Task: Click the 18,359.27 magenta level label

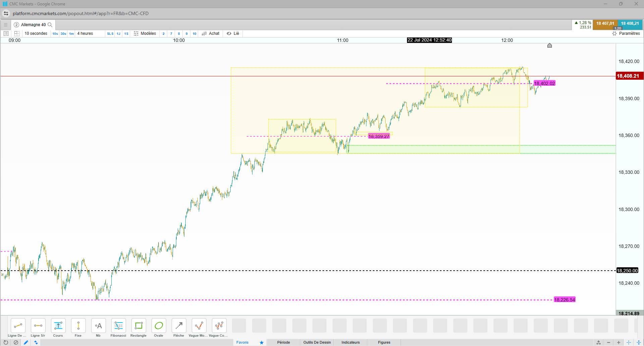Action: [x=379, y=136]
